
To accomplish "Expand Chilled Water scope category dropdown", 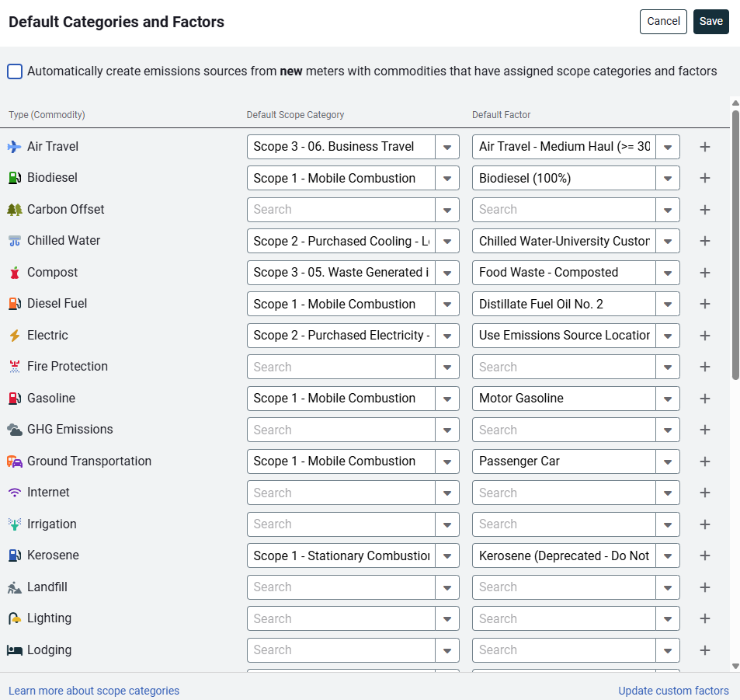I will (x=447, y=241).
